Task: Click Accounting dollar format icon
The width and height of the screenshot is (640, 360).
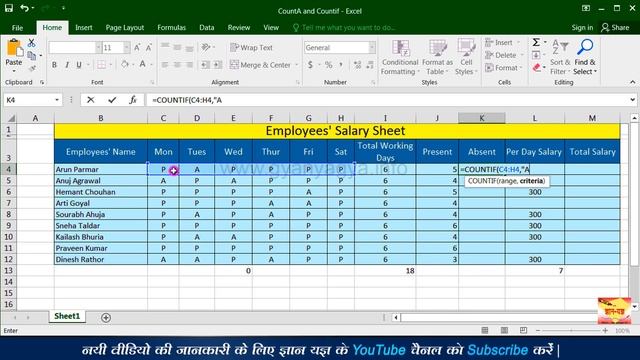Action: point(310,65)
